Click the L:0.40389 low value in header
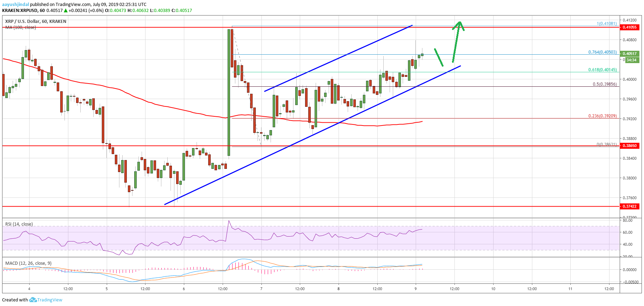644x306 pixels. pyautogui.click(x=160, y=11)
